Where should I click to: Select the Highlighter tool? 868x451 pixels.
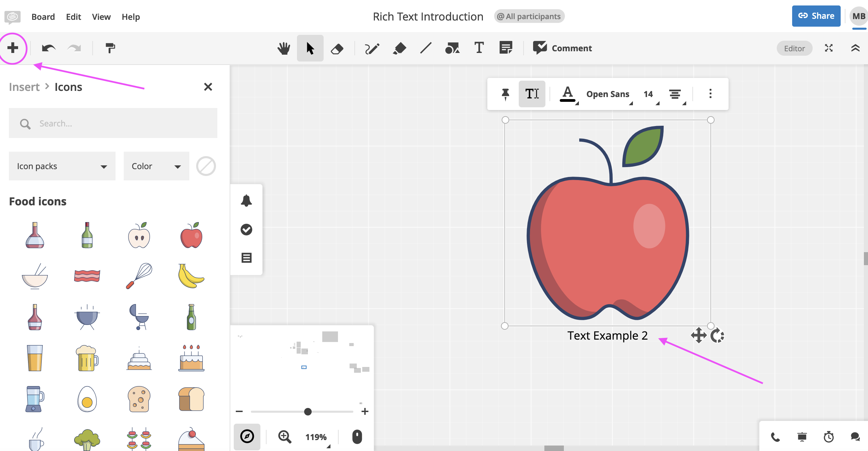[x=400, y=48]
